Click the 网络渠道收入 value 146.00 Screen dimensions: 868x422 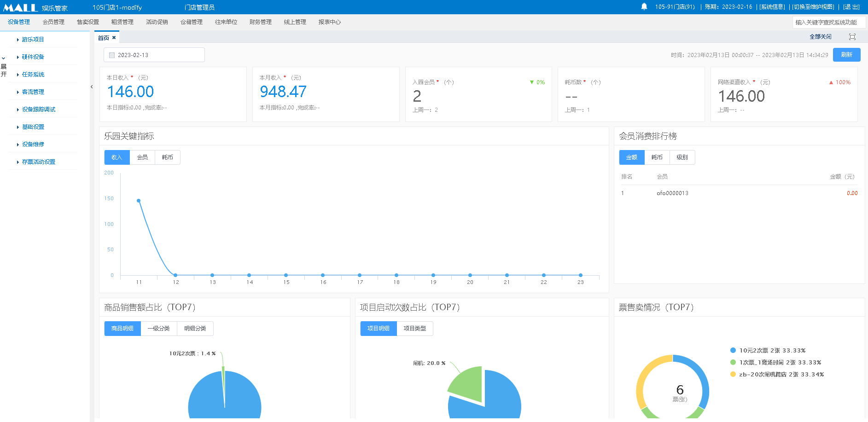741,96
